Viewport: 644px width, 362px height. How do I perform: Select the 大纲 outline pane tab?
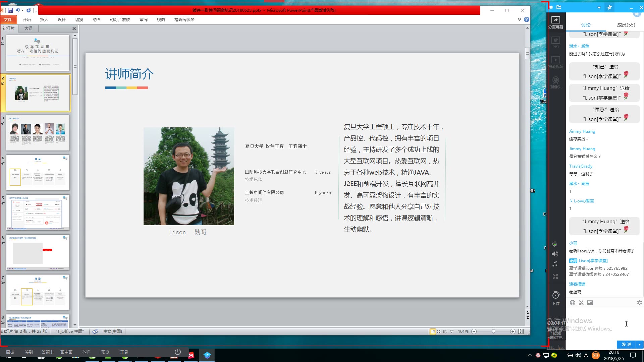(x=29, y=28)
